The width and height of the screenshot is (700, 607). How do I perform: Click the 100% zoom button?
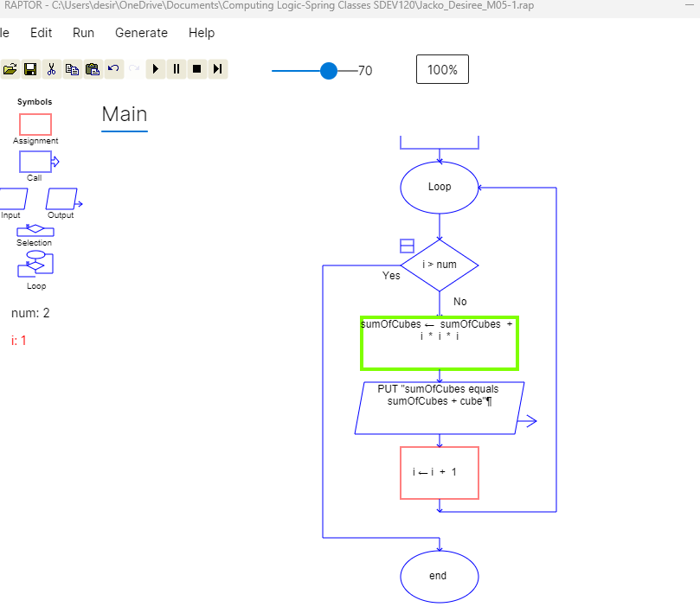(442, 69)
